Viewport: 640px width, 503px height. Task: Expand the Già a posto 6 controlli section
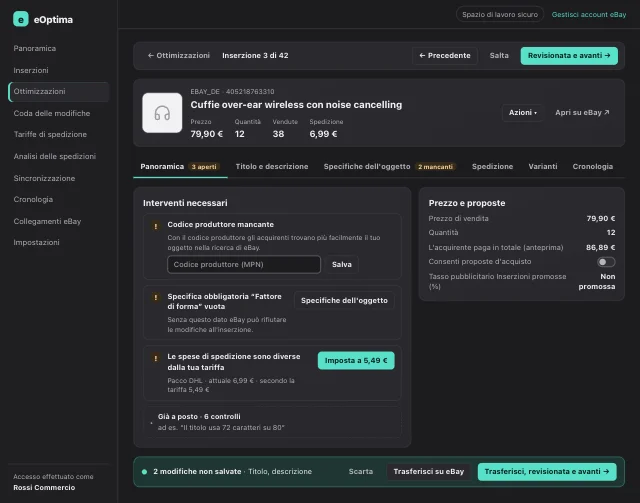tap(273, 422)
